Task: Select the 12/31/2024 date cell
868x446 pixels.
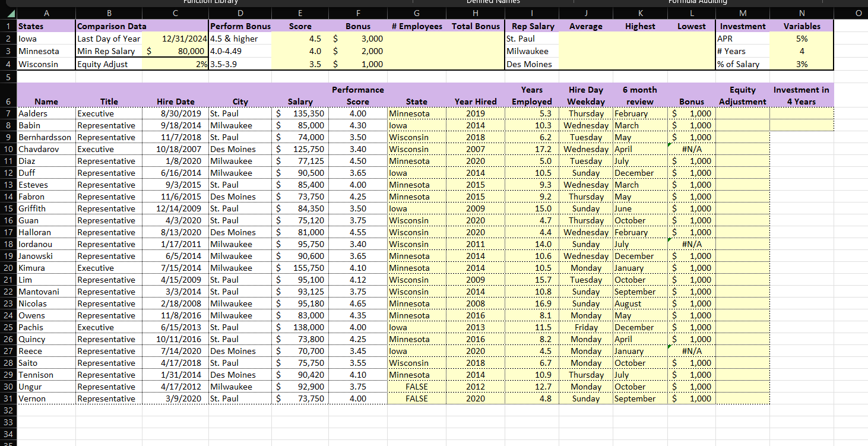Action: tap(176, 39)
